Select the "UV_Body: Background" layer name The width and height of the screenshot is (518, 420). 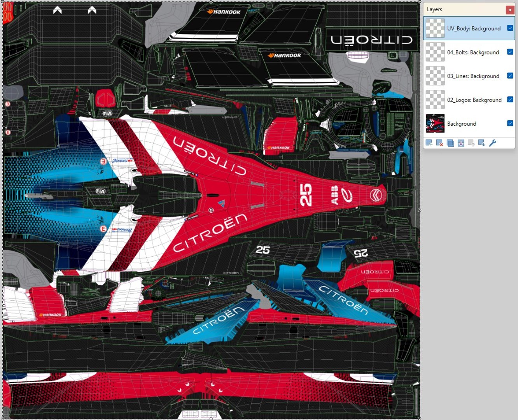pos(474,28)
